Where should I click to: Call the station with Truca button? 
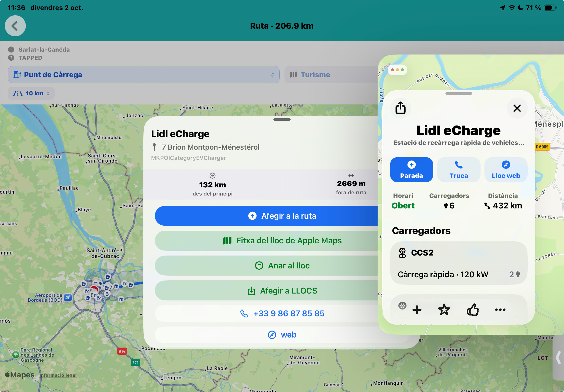[459, 170]
